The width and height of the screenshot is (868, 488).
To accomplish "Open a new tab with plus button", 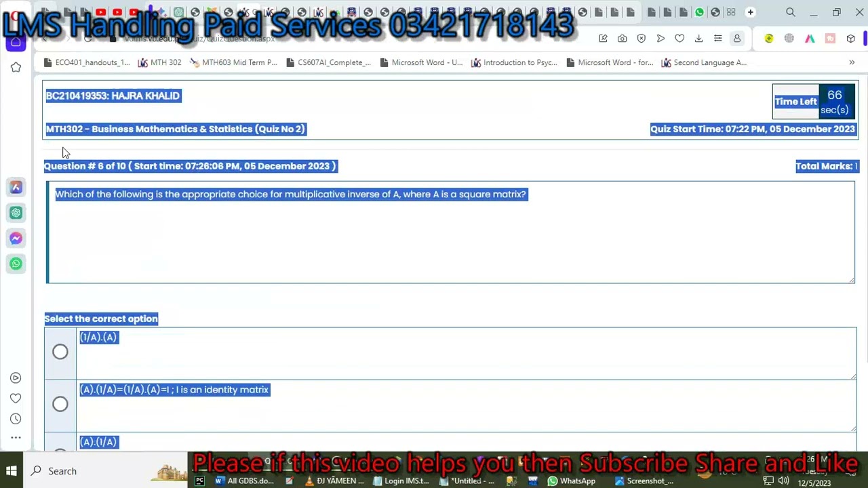I will 751,12.
